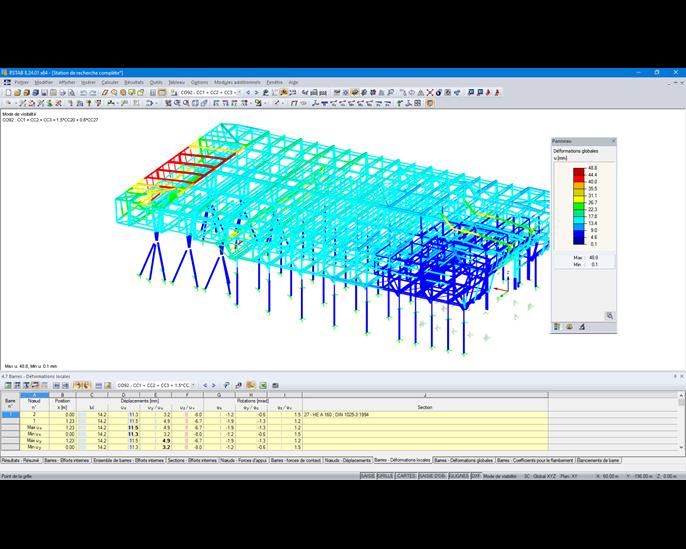Toggle CARTES in the status bar
Viewport: 686px width, 549px height.
point(406,476)
